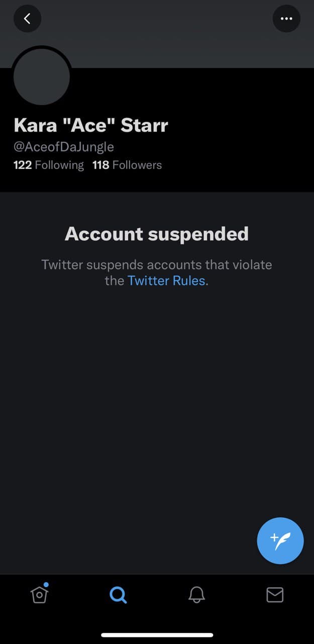Go back using the top-left arrow
This screenshot has height=644, width=314.
(x=27, y=19)
